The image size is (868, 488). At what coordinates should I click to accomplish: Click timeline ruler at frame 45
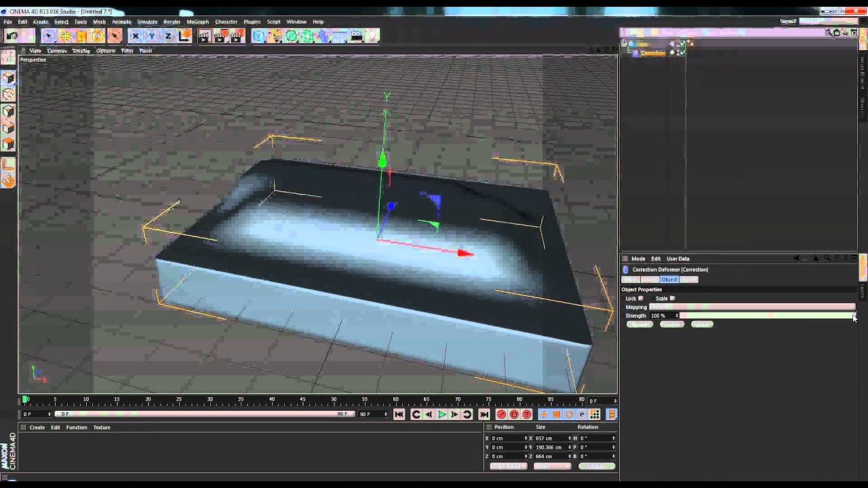click(x=302, y=400)
